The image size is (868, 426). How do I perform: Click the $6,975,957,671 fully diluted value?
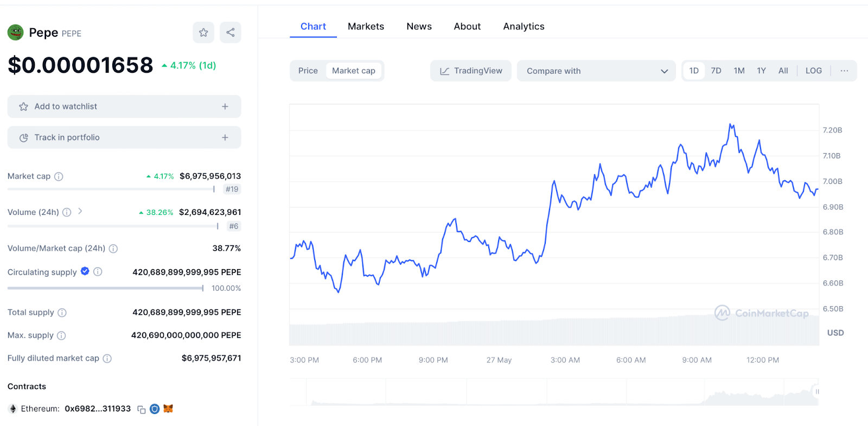pos(212,358)
